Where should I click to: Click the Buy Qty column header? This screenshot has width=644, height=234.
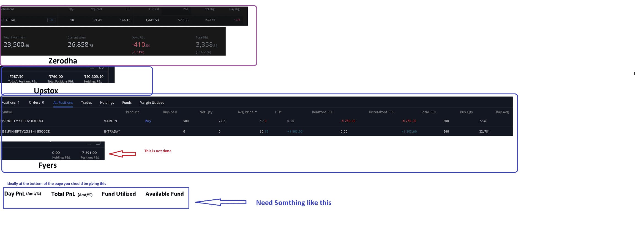click(466, 112)
